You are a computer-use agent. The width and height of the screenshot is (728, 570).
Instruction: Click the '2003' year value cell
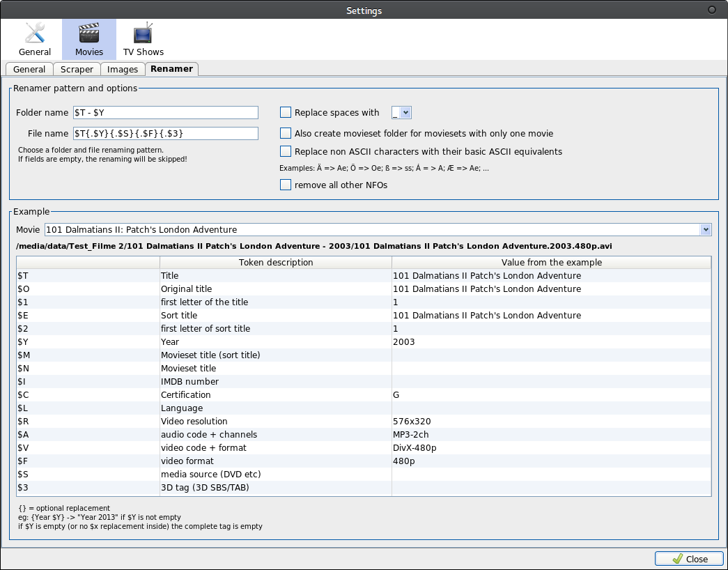pos(552,342)
